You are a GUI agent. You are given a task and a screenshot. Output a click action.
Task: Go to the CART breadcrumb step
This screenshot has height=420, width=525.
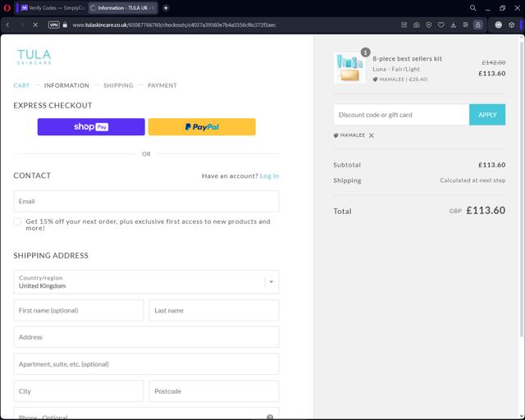[x=21, y=85]
